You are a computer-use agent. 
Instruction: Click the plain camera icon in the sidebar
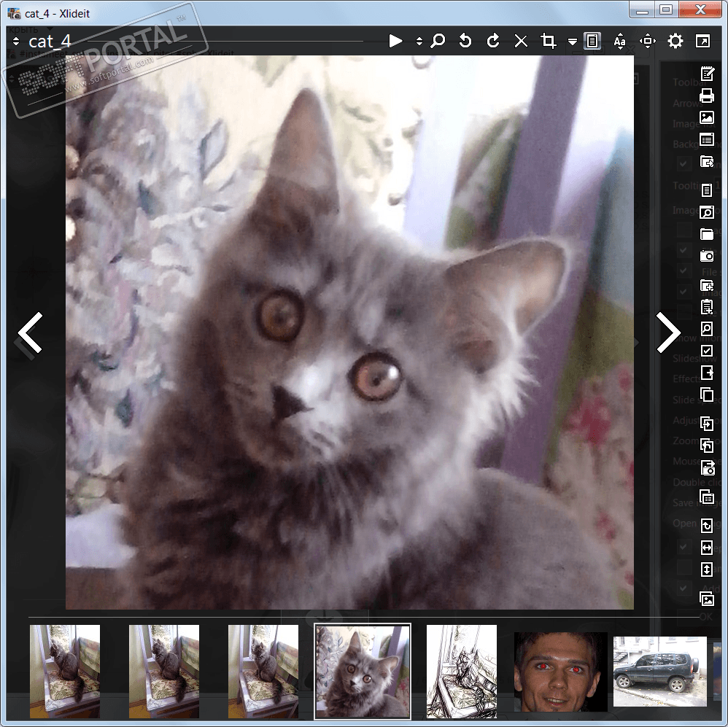707,256
